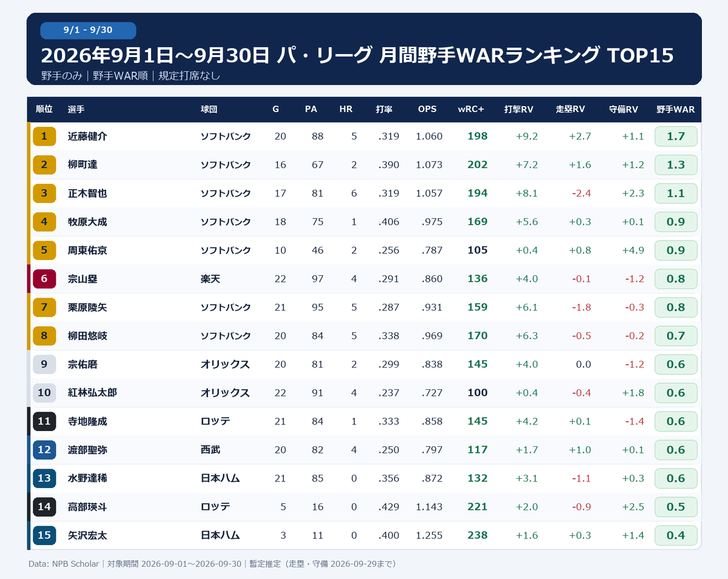Viewport: 728px width, 579px height.
Task: Click the baserunning RV value 0.0
Action: 583,364
